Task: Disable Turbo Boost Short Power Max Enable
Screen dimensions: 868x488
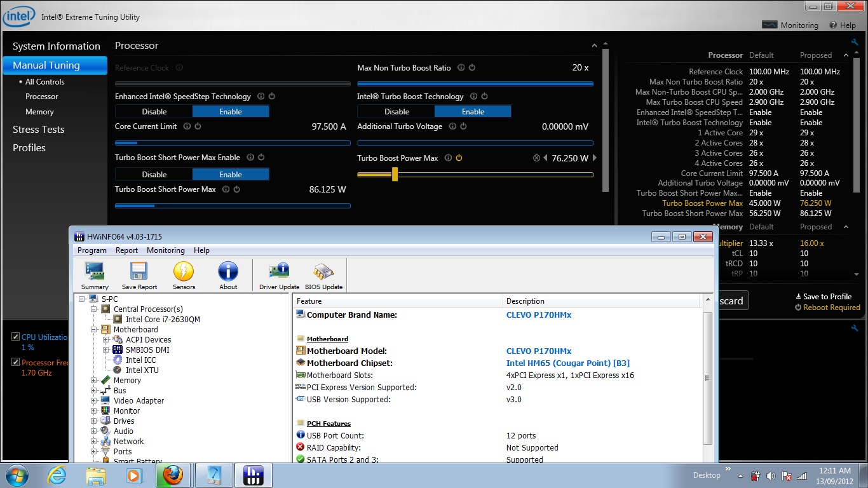Action: pyautogui.click(x=154, y=175)
